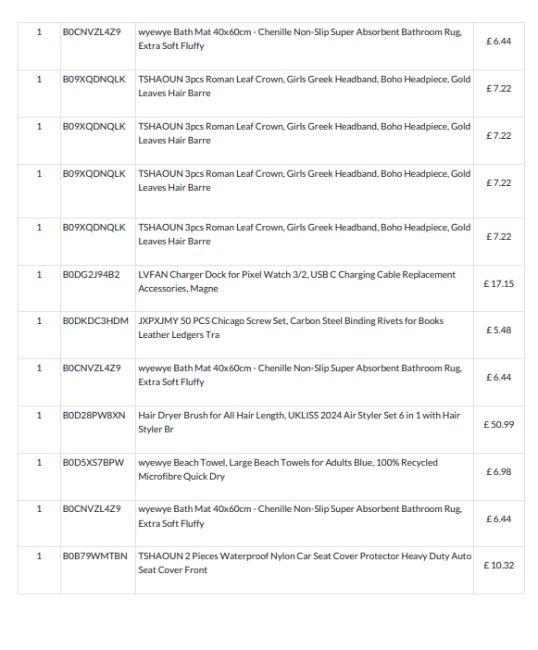Select the B0D28PW8XN product code
538x650 pixels.
point(94,415)
